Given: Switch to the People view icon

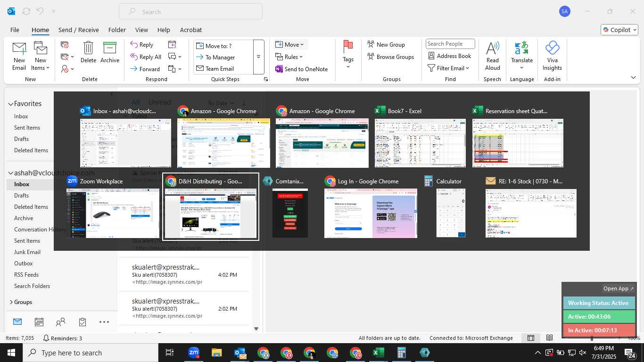Looking at the screenshot, I should [60, 322].
